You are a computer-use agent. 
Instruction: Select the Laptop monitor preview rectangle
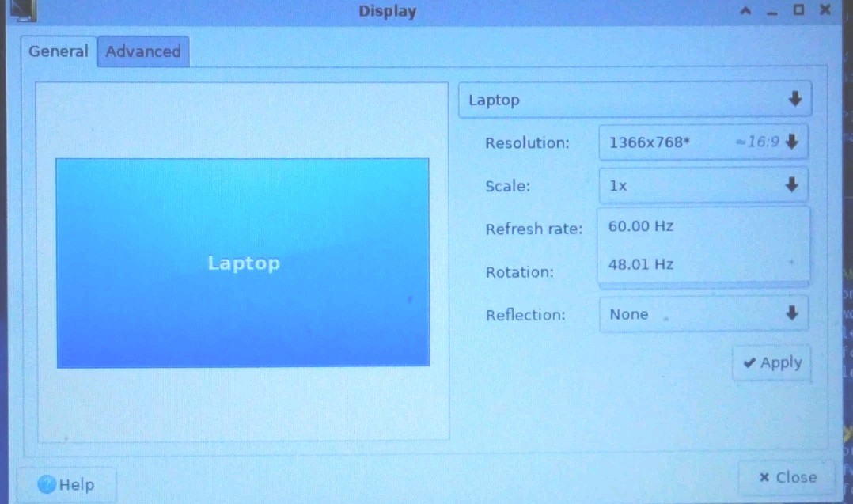[243, 263]
